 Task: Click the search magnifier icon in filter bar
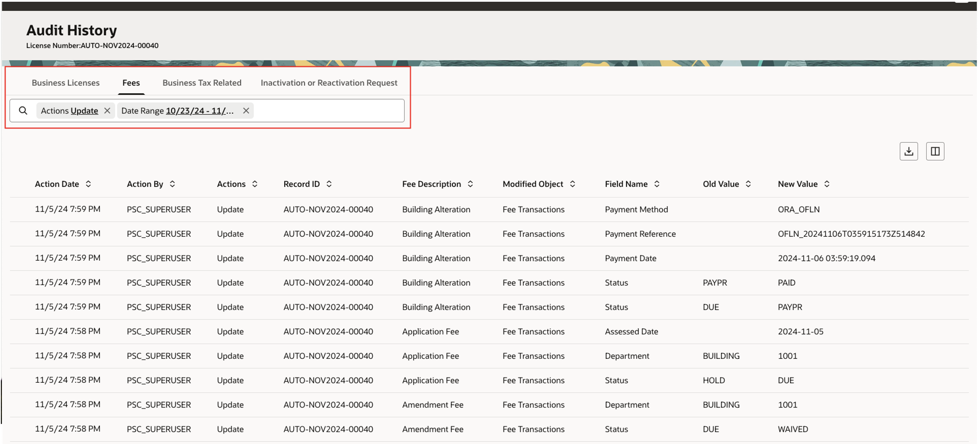(x=23, y=110)
